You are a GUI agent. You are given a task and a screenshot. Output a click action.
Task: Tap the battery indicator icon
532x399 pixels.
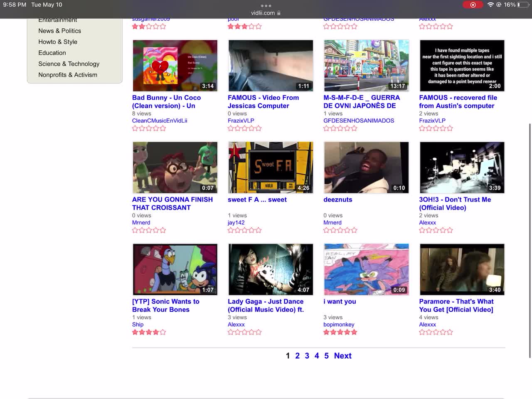pyautogui.click(x=522, y=5)
